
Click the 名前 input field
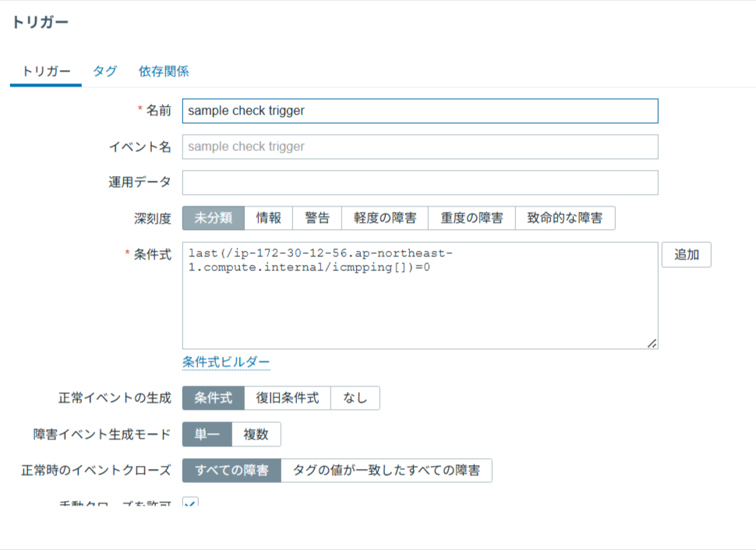(x=420, y=111)
